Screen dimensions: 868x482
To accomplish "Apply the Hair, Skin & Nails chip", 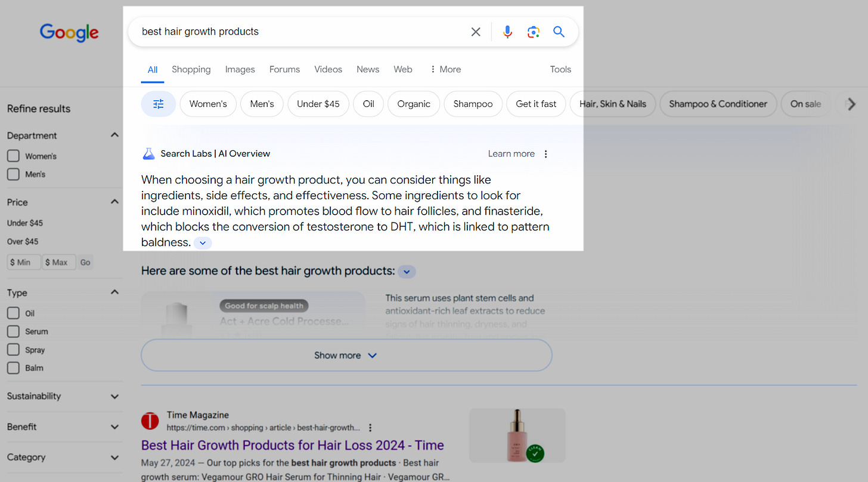I will tap(613, 104).
